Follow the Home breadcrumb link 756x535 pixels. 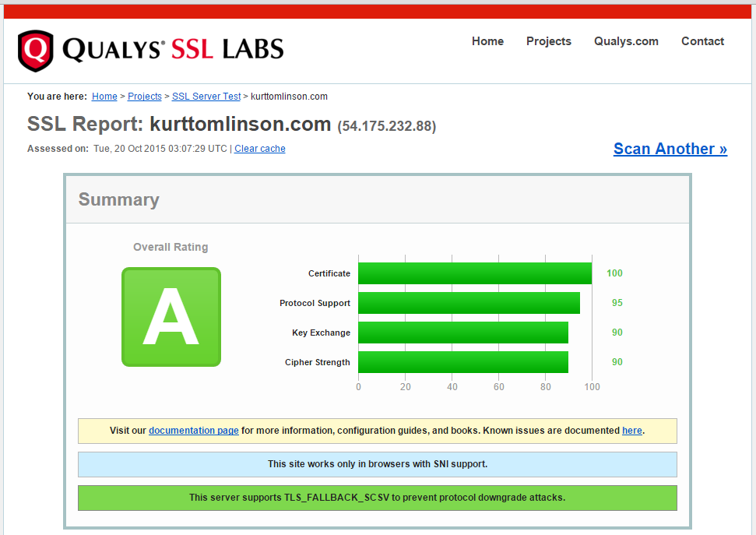click(104, 97)
